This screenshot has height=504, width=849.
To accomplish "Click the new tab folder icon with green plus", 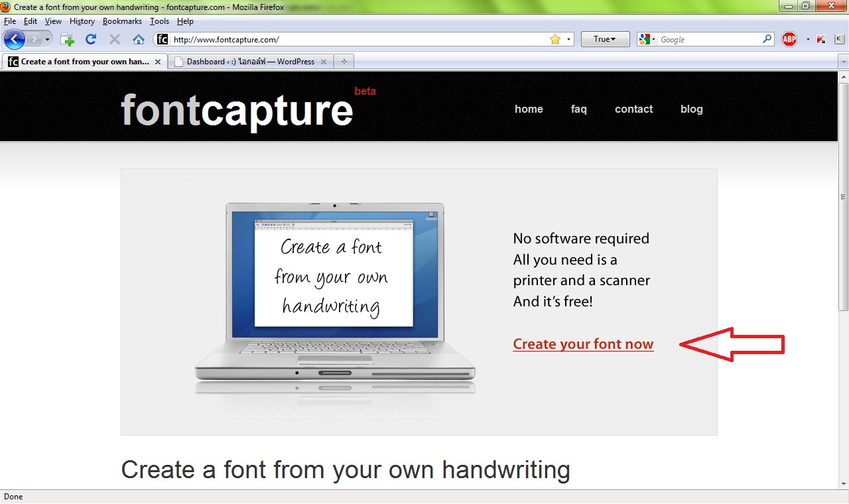I will (x=67, y=40).
